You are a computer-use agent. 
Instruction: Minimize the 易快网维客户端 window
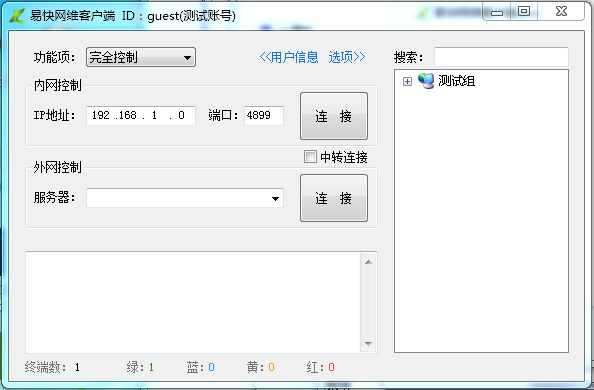click(x=496, y=12)
